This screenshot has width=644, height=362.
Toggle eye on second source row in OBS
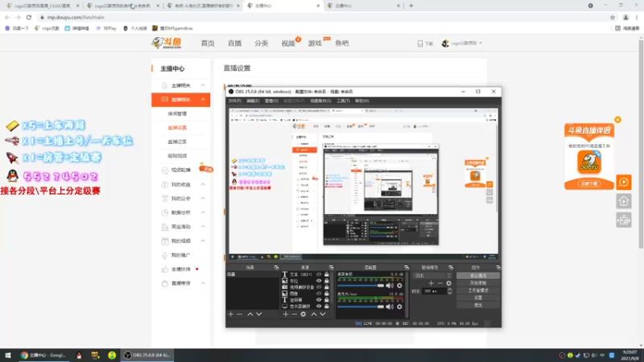319,281
